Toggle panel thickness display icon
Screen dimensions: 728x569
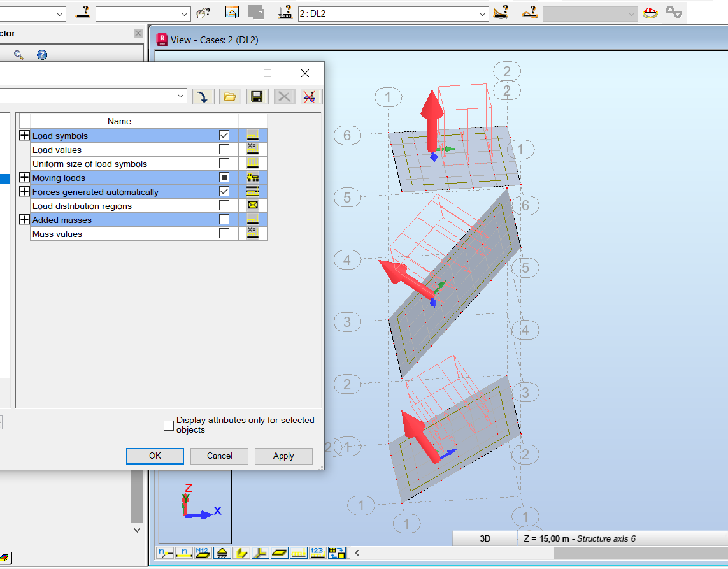coord(279,552)
